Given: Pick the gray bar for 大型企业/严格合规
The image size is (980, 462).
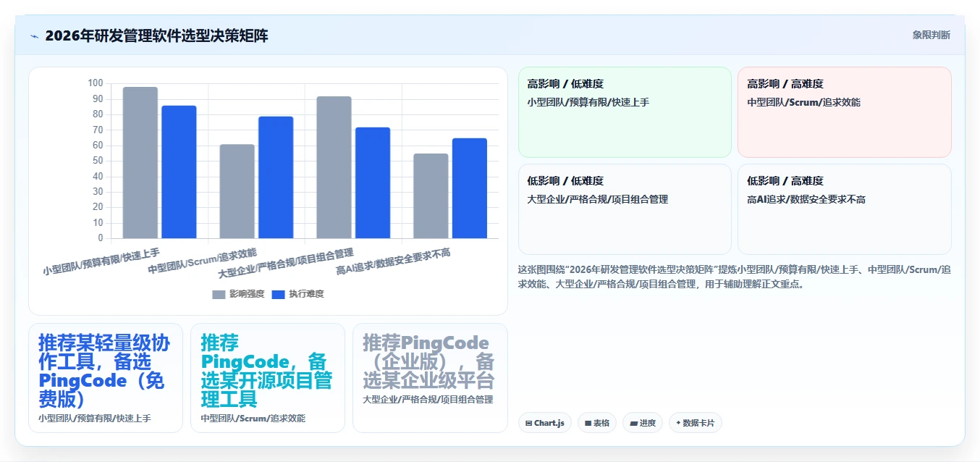Looking at the screenshot, I should (x=334, y=167).
